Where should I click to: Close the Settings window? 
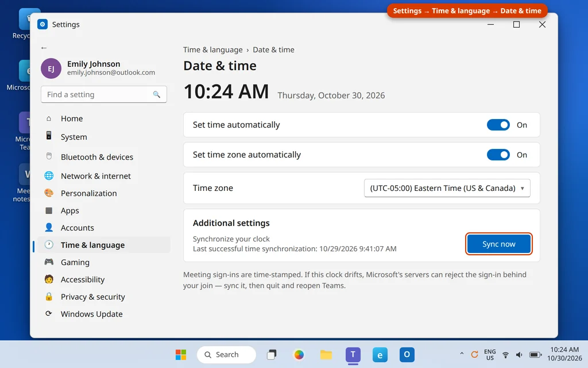point(542,24)
